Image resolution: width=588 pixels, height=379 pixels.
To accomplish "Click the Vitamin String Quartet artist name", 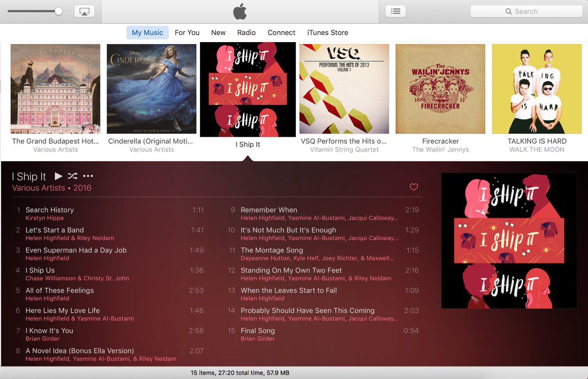I will (x=344, y=150).
